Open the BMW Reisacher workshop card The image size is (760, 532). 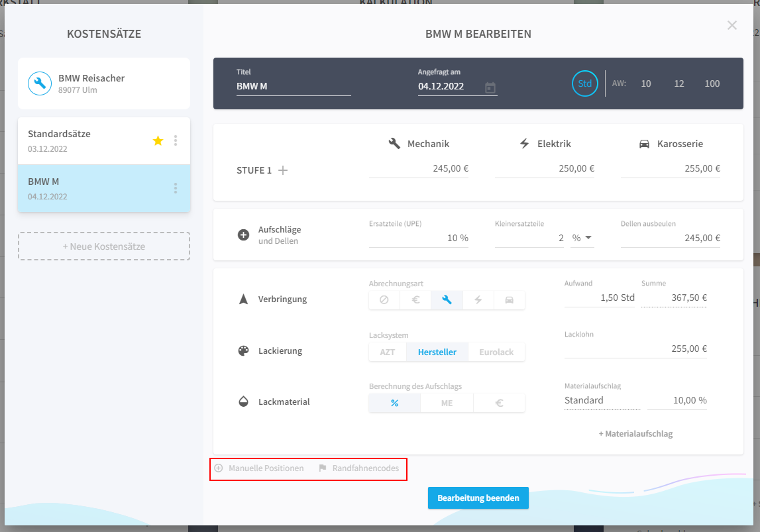(104, 83)
